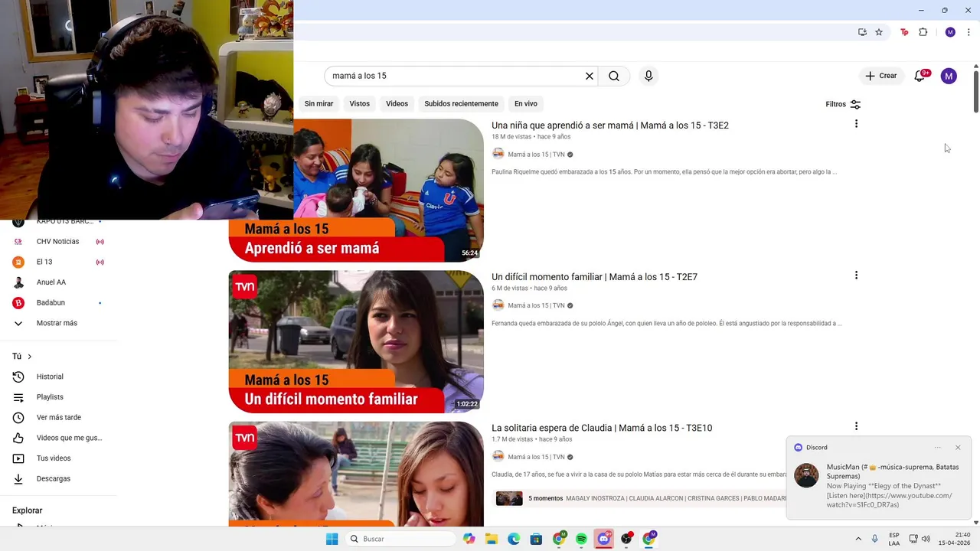The width and height of the screenshot is (980, 551).
Task: Select the En vivo filter chip
Action: pyautogui.click(x=526, y=103)
